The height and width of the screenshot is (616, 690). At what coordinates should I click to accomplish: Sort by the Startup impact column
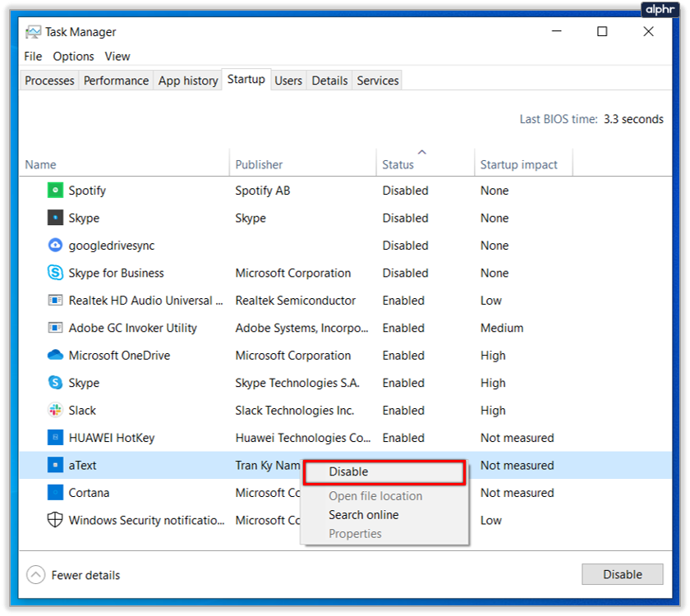pyautogui.click(x=518, y=164)
